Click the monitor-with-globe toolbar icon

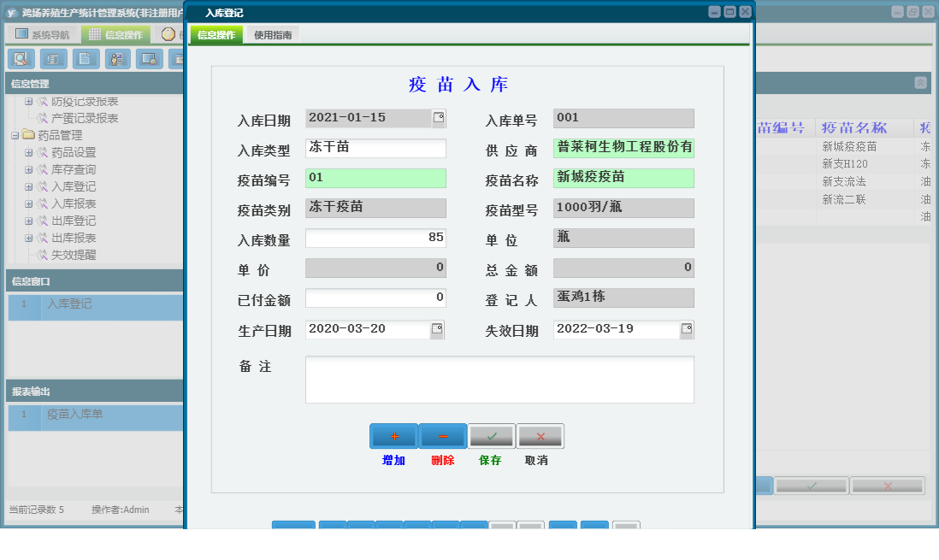[x=150, y=59]
